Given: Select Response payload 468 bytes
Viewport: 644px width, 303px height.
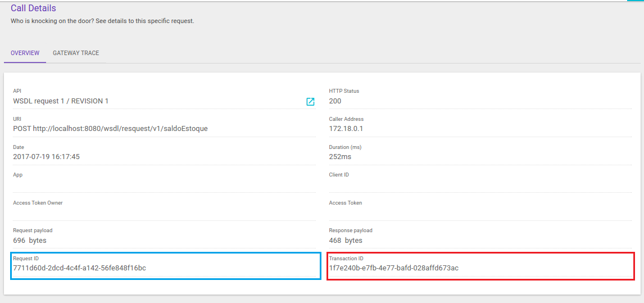Looking at the screenshot, I should (346, 241).
